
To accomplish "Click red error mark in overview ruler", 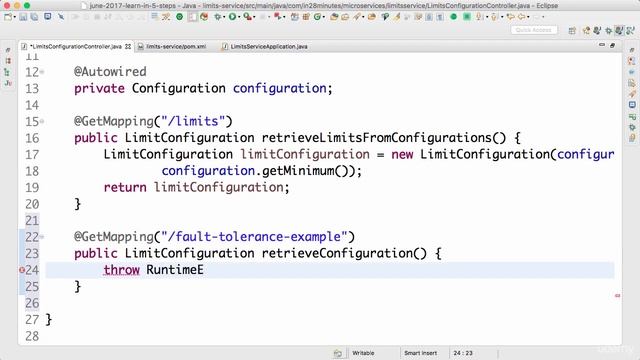I will tap(618, 296).
